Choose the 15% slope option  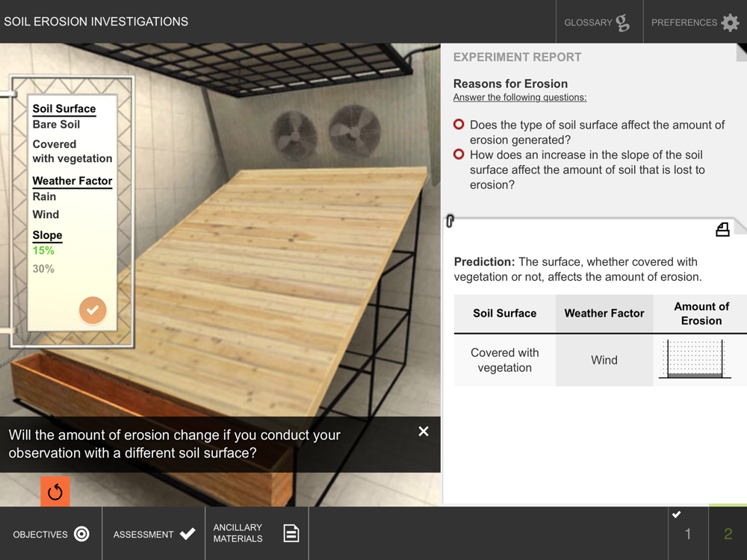43,250
